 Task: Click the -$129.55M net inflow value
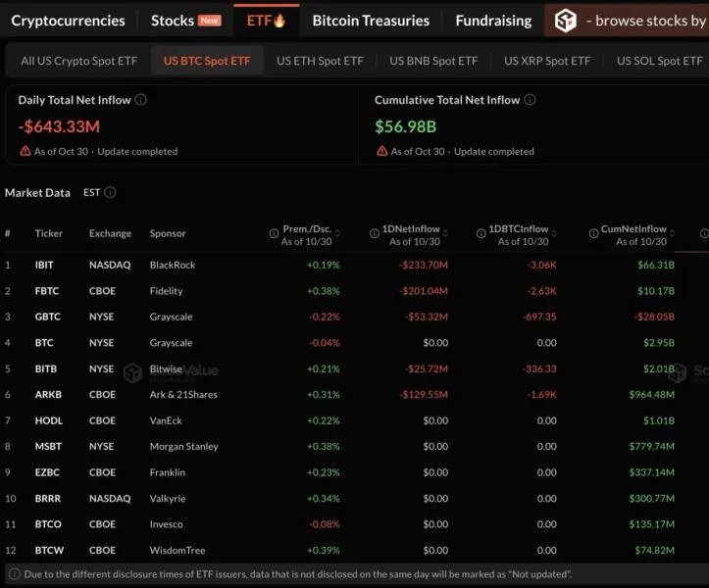[424, 395]
